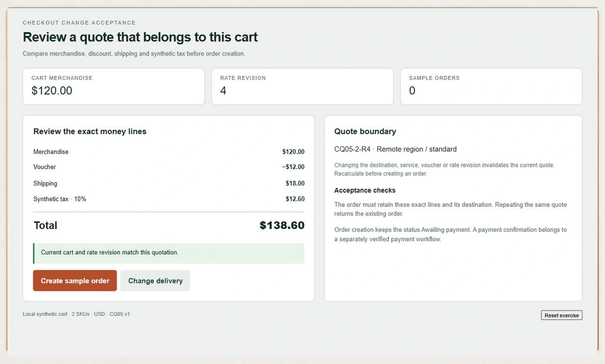Select the page title about reviewing a quote
Screen dimensions: 605x364
click(x=140, y=37)
